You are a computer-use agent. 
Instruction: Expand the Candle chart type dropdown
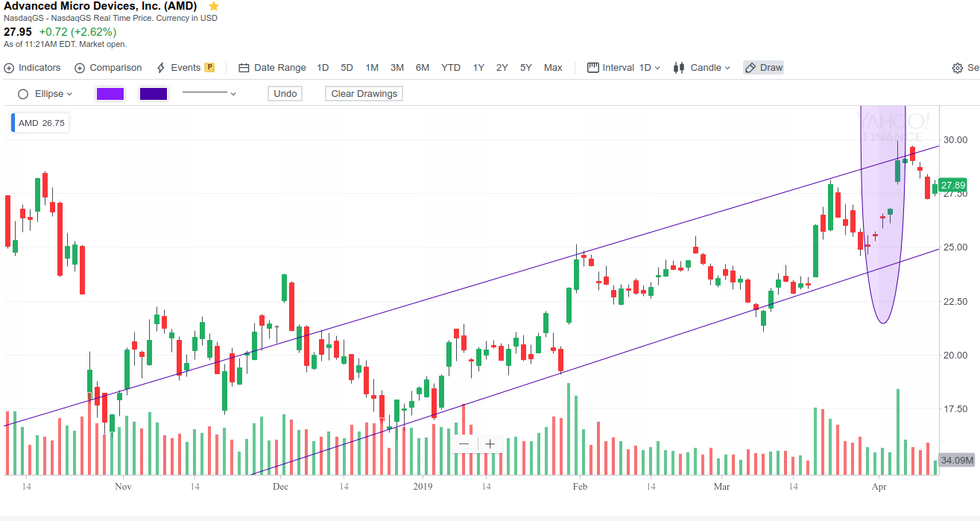(x=701, y=68)
